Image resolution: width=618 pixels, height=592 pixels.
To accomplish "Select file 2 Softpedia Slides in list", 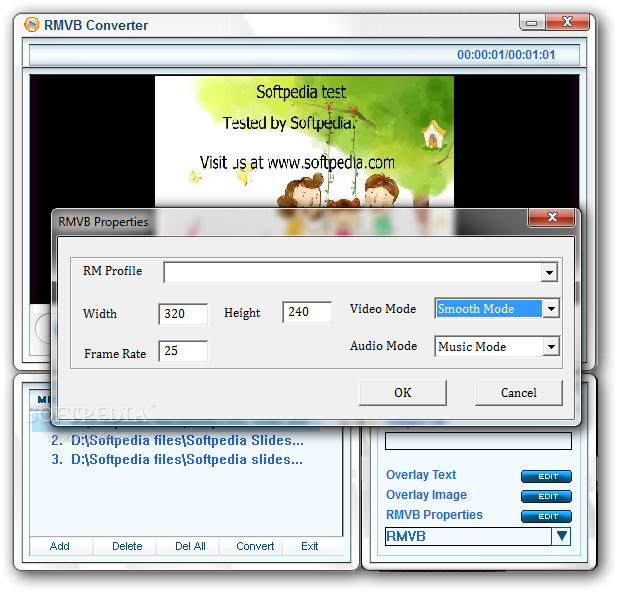I will [177, 440].
